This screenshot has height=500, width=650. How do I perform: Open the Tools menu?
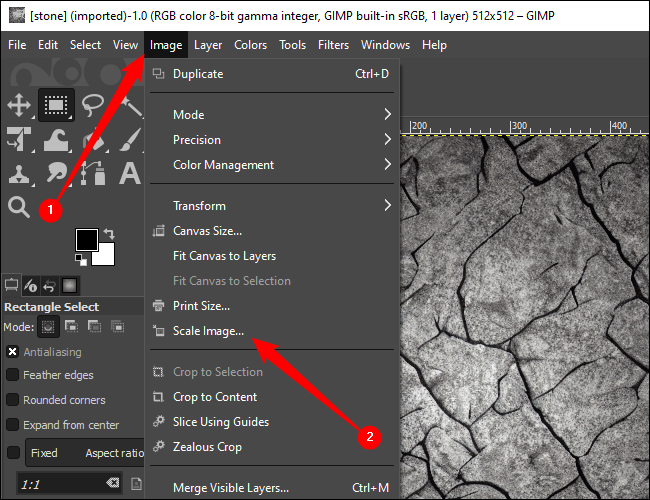(293, 45)
